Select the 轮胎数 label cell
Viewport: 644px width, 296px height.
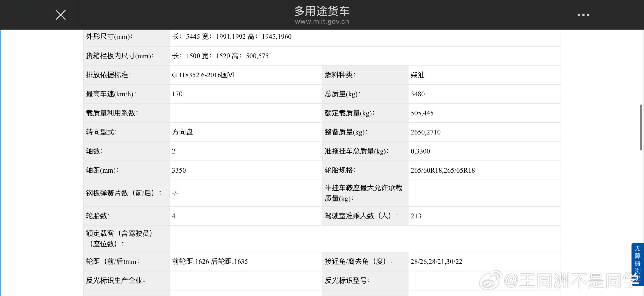[126, 216]
